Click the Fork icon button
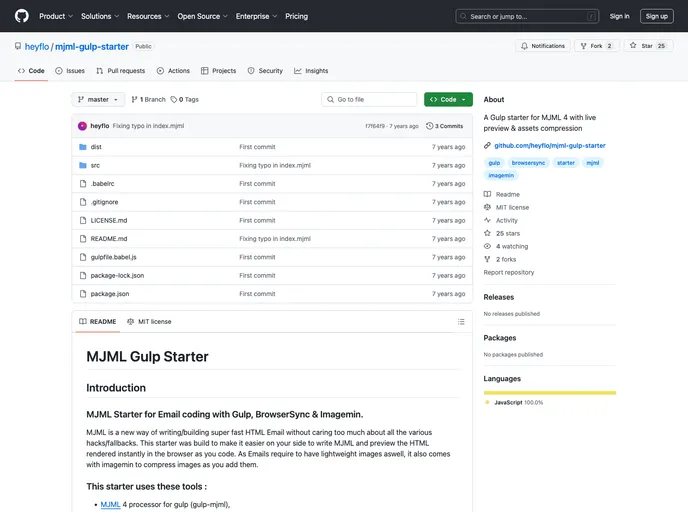 584,46
